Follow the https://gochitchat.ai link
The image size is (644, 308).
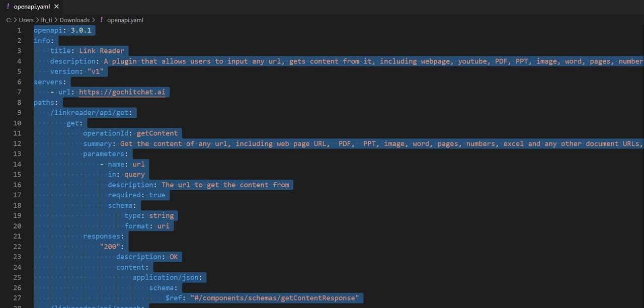pyautogui.click(x=122, y=92)
